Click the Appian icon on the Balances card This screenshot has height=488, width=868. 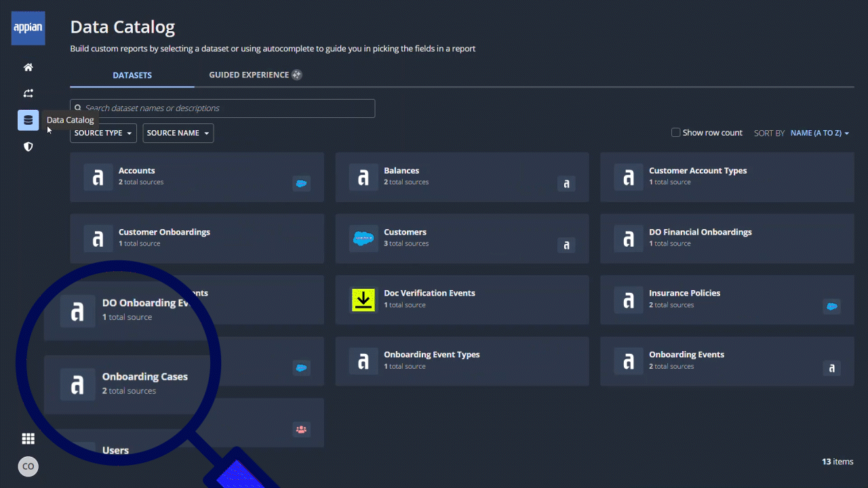pos(363,177)
